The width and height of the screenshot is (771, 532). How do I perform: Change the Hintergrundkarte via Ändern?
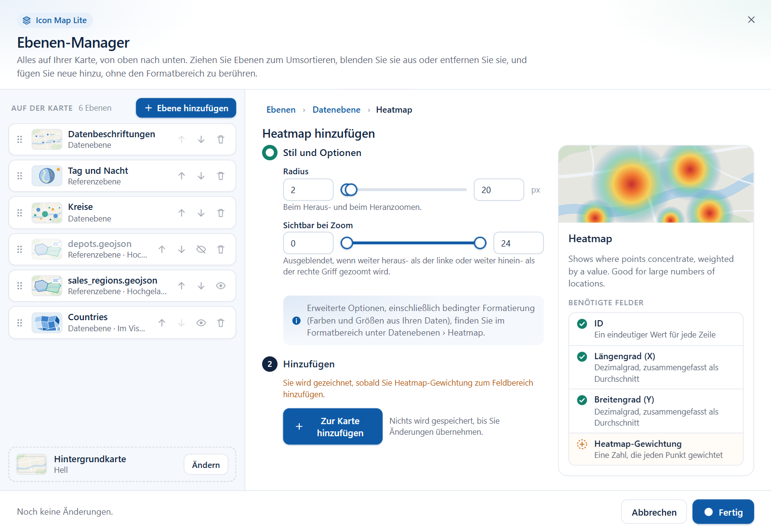[x=206, y=465]
